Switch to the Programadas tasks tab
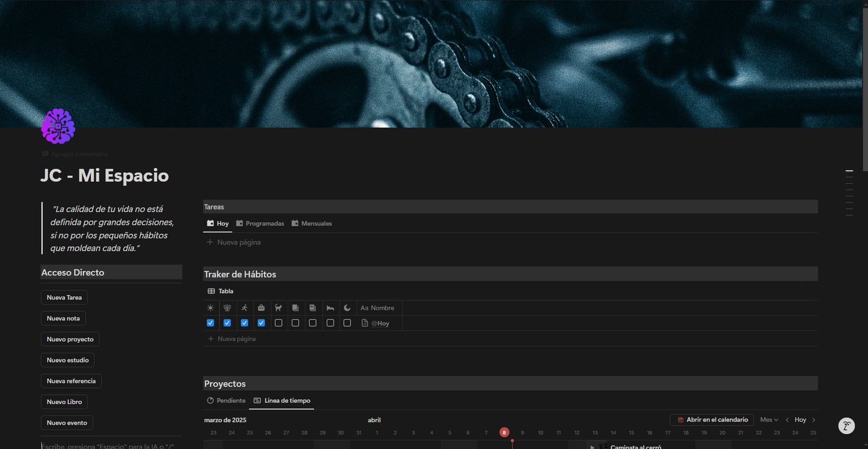 [x=260, y=224]
